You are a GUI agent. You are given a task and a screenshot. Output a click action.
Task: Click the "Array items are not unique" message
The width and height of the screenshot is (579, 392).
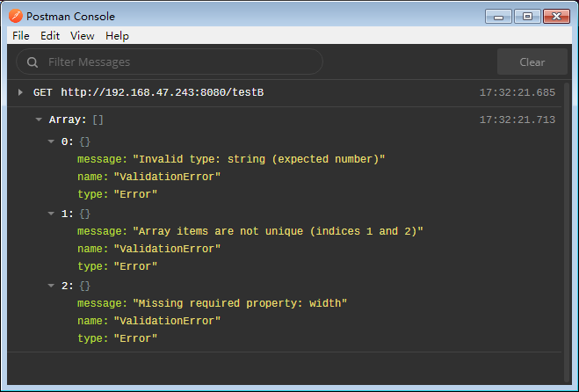click(x=278, y=231)
